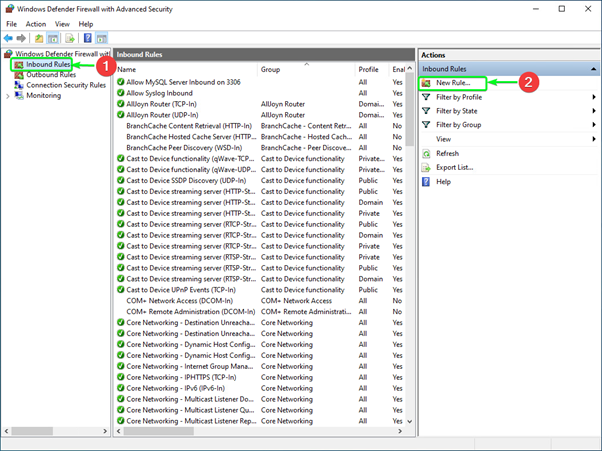
Task: Expand the Monitoring tree node
Action: (8, 96)
